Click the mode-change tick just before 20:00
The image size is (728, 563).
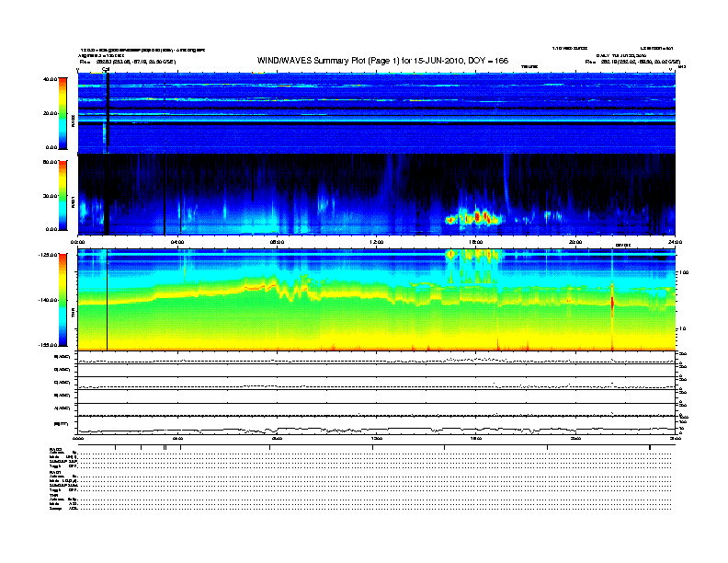(548, 447)
